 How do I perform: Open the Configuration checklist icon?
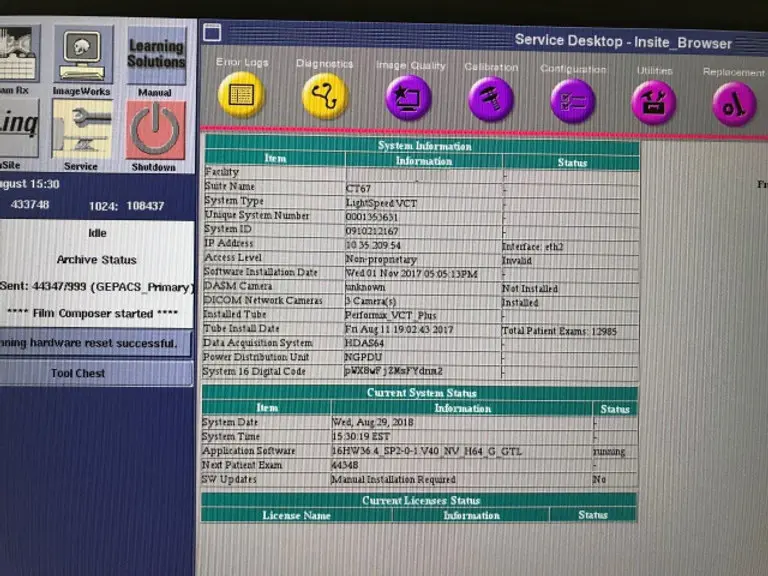coord(573,101)
